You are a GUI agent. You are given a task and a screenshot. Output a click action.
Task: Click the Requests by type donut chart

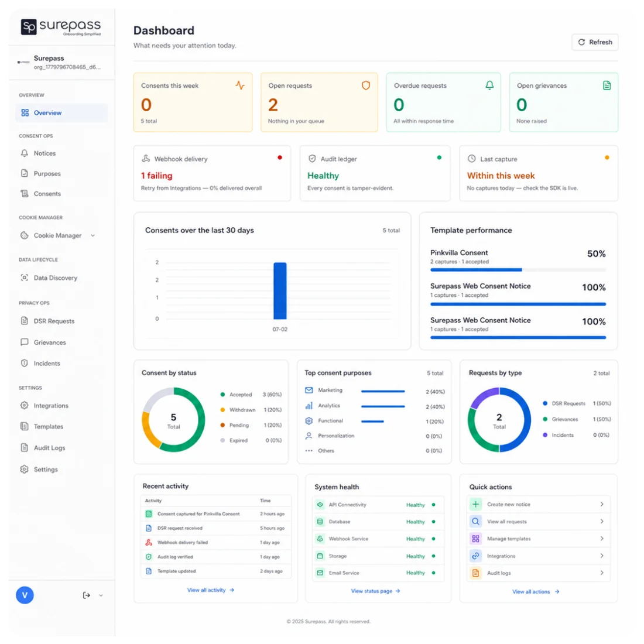(x=499, y=419)
